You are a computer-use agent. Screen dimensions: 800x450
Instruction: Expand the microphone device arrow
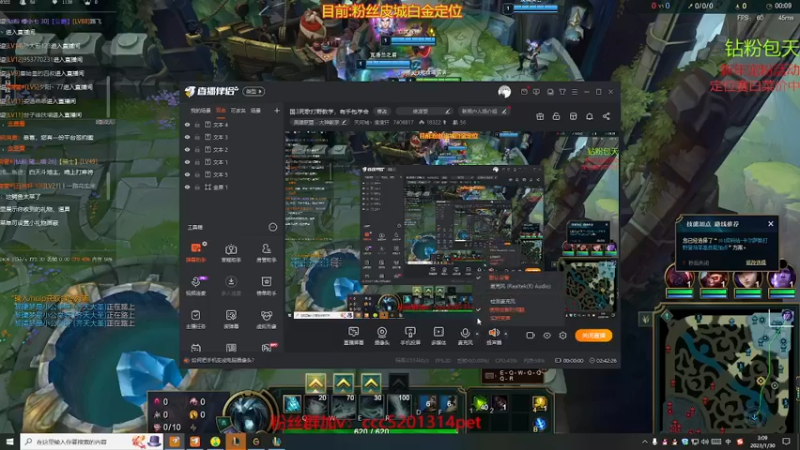pyautogui.click(x=477, y=334)
